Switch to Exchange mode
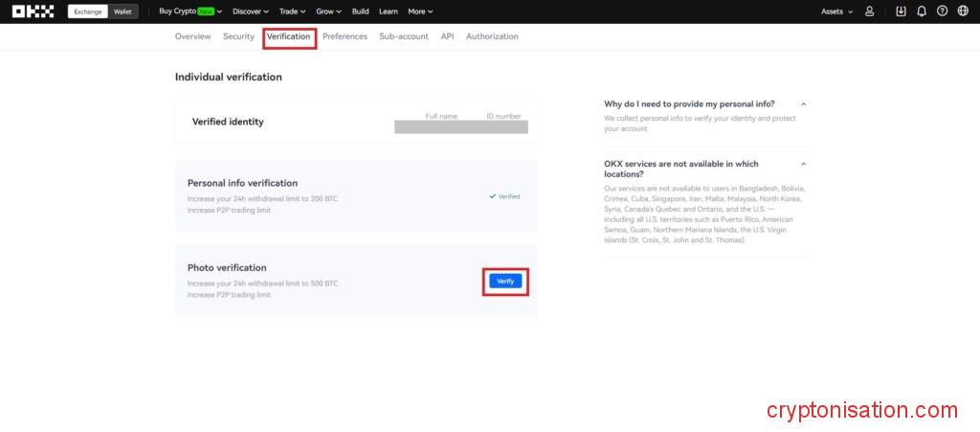This screenshot has height=432, width=980. tap(88, 11)
